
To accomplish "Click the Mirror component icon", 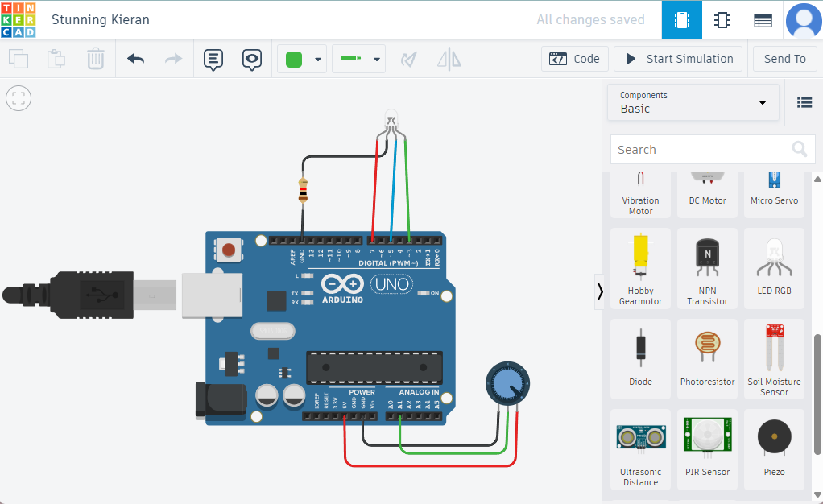I will tap(449, 59).
